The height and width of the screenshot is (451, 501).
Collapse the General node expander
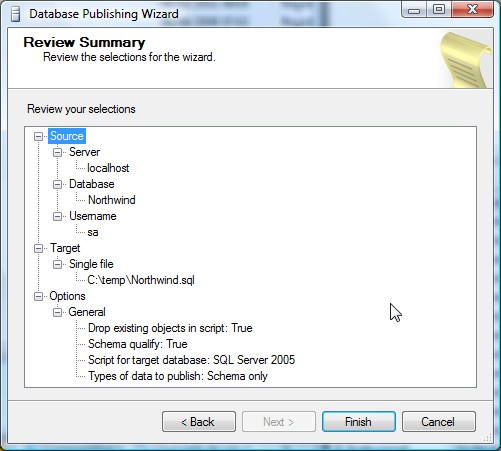coord(57,312)
